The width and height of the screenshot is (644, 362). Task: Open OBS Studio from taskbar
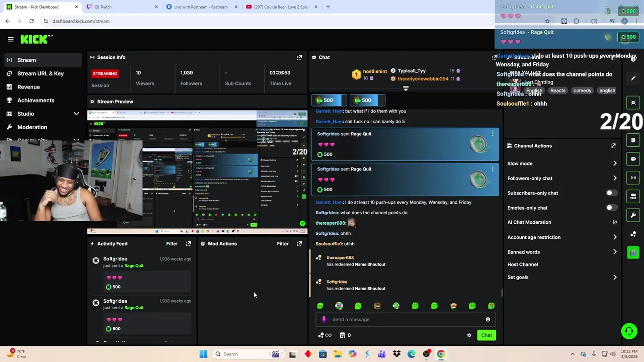tap(427, 354)
